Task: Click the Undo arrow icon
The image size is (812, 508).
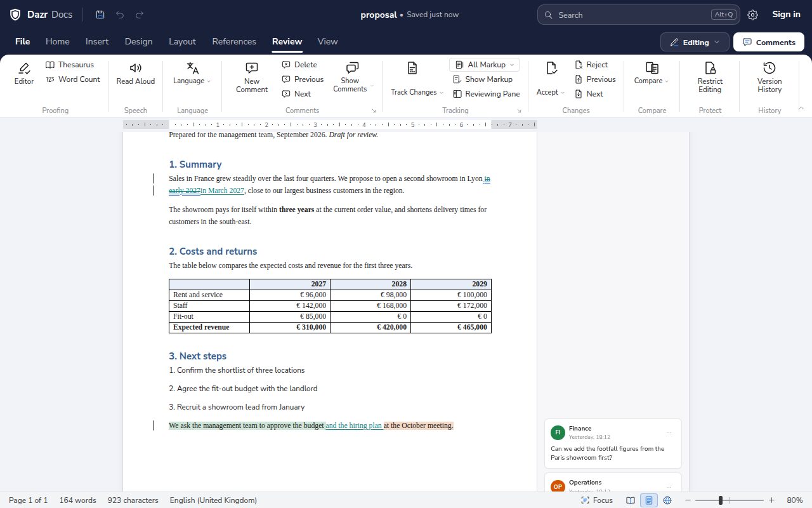Action: (120, 15)
